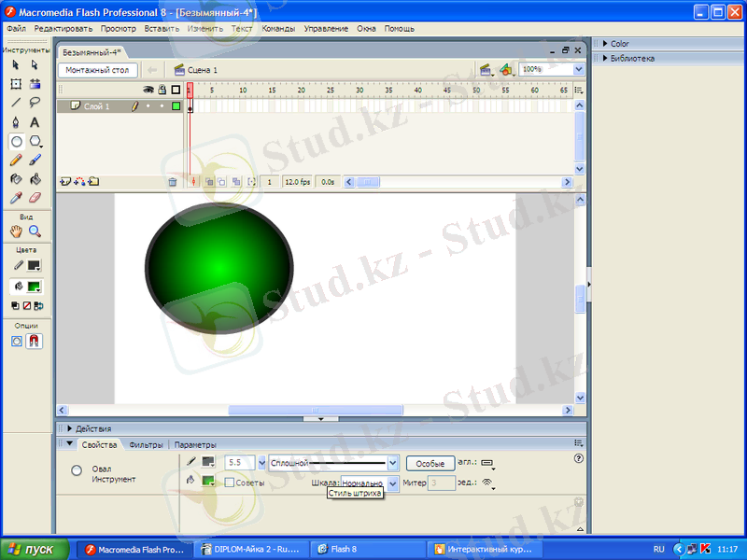Toggle show/hide all layers eye icon
Screen dimensions: 747x560
tap(148, 90)
